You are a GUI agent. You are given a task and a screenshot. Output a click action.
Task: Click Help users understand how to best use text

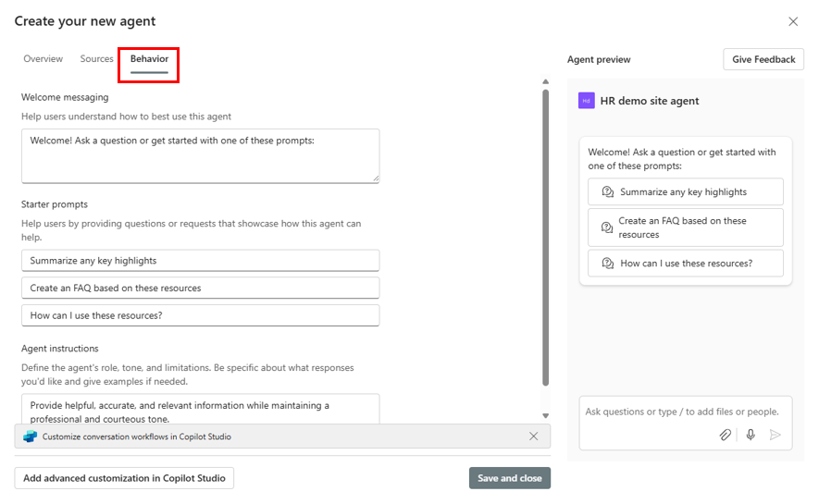[127, 117]
